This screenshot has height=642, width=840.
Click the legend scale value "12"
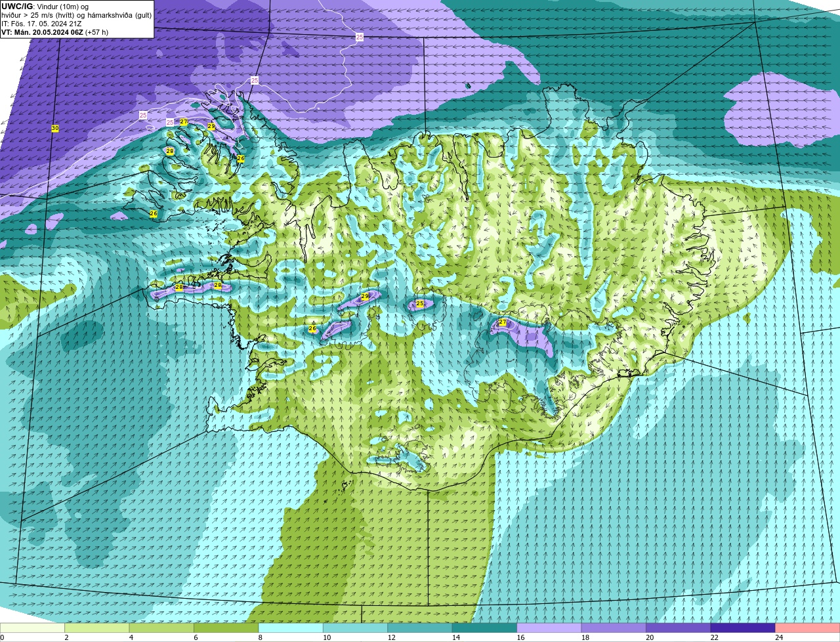click(391, 637)
